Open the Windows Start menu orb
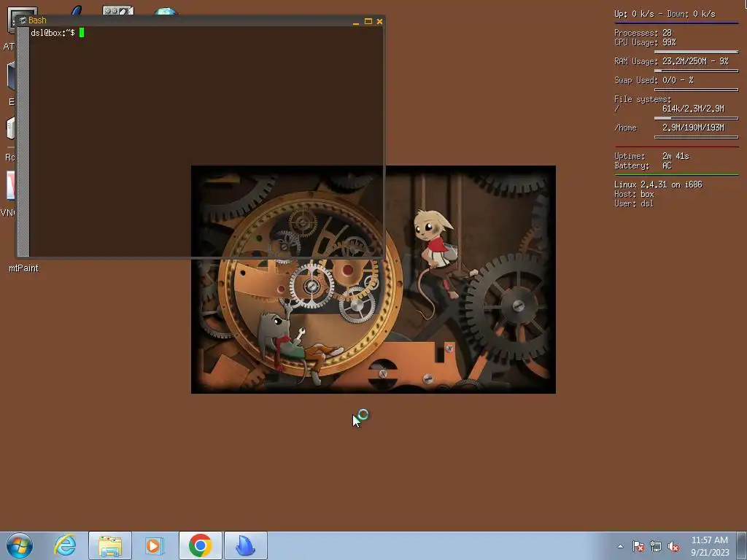This screenshot has width=747, height=560. 20,545
